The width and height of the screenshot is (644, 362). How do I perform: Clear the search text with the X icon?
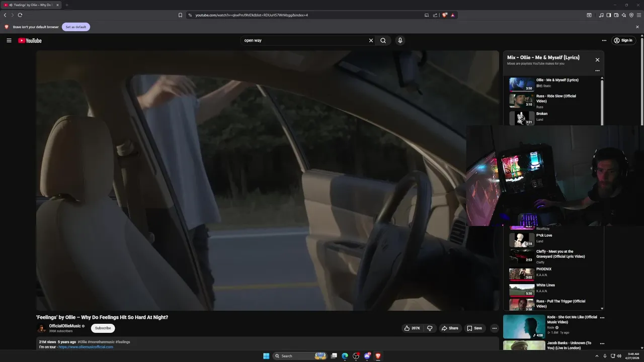click(371, 40)
